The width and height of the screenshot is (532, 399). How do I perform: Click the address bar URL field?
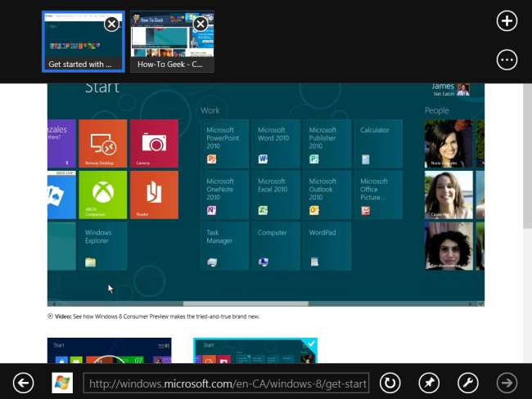(x=227, y=383)
